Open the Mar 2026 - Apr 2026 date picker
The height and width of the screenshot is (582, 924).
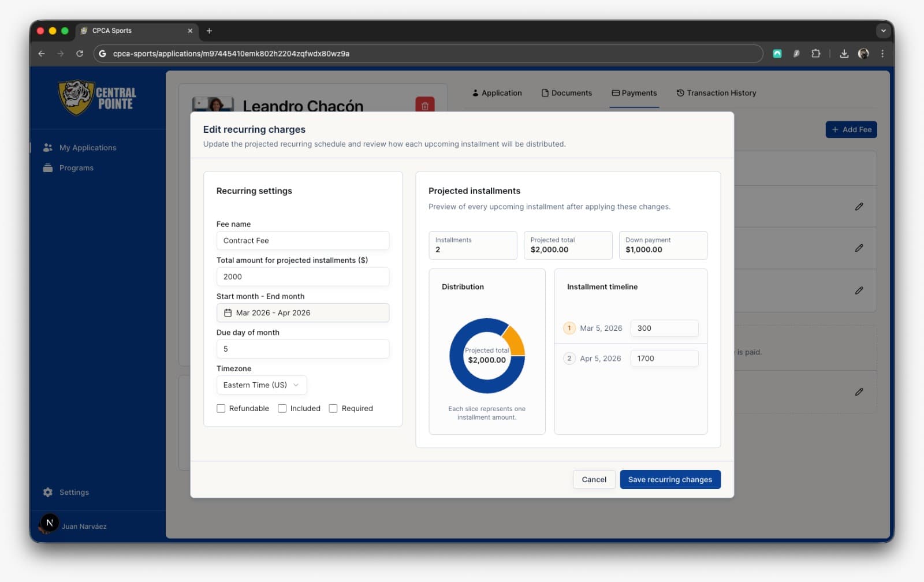click(x=302, y=313)
